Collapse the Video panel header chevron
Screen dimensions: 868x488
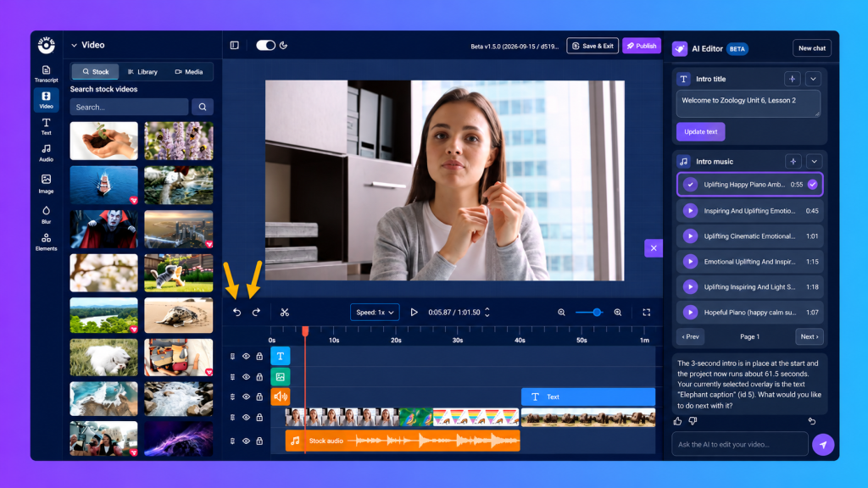tap(75, 46)
